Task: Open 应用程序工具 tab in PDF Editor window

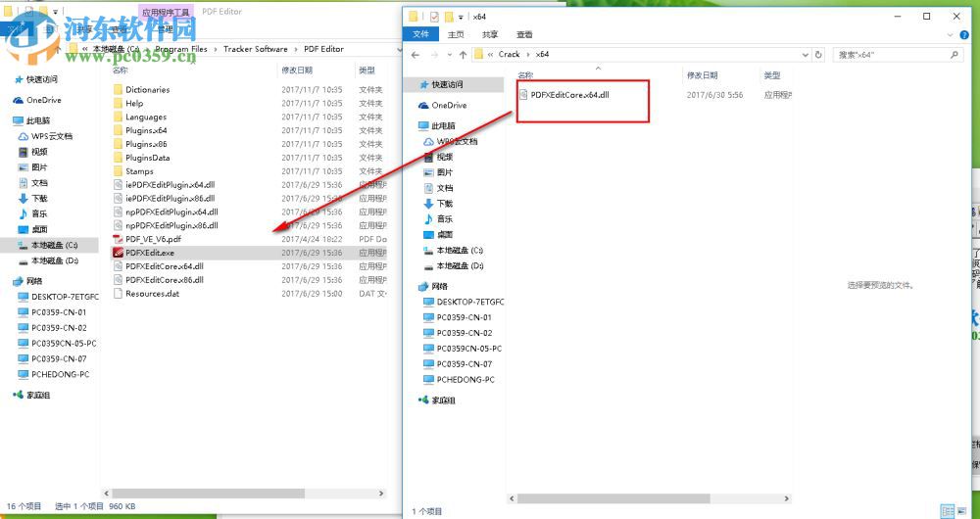Action: (x=166, y=12)
